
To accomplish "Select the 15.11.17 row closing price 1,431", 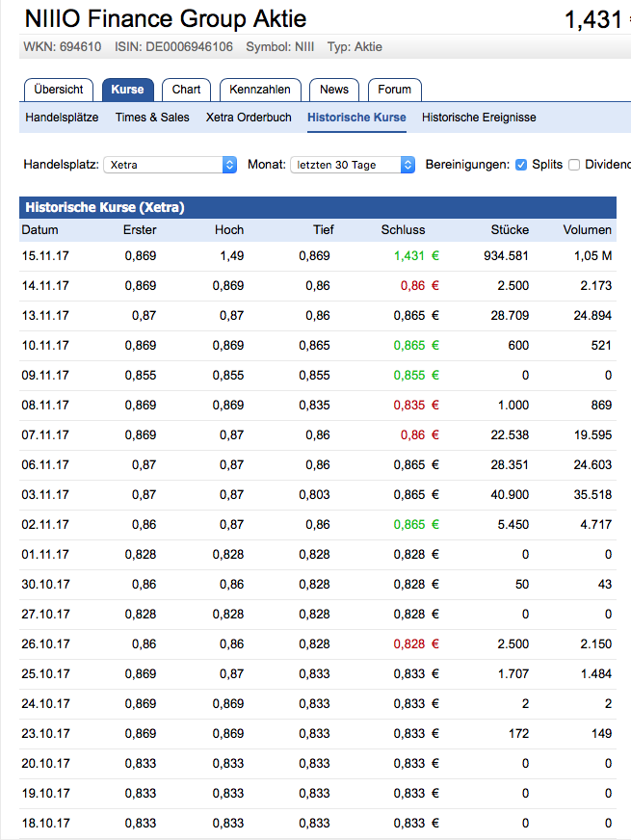I will (x=409, y=256).
